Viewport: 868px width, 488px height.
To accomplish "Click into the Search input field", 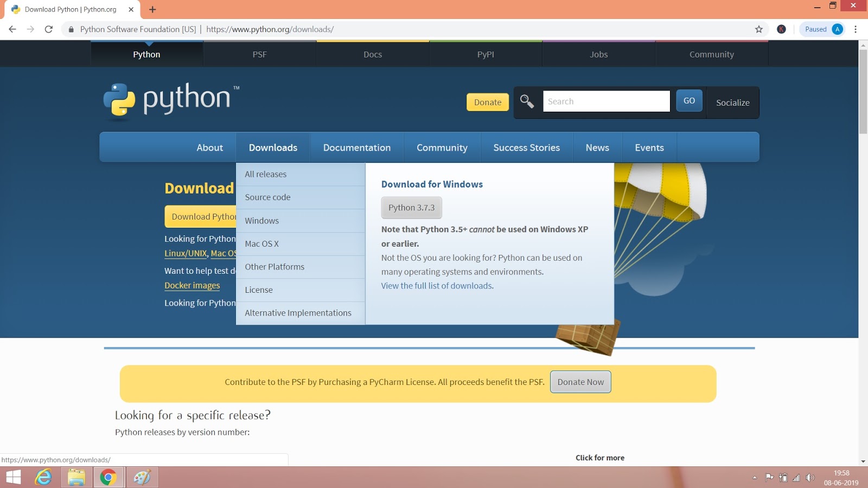I will coord(607,101).
